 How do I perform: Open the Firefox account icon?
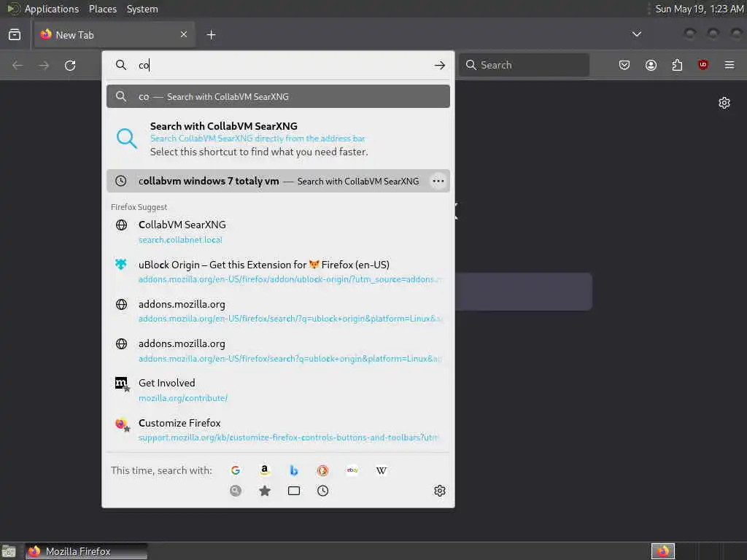pos(651,65)
